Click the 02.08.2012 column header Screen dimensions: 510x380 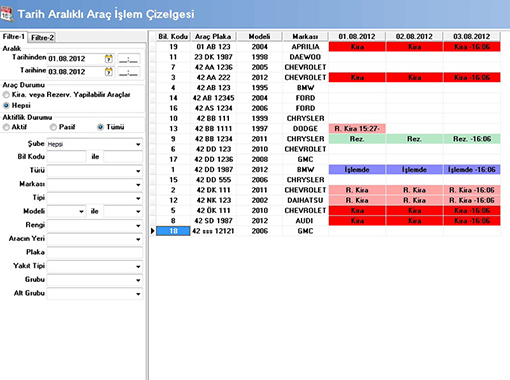point(414,36)
